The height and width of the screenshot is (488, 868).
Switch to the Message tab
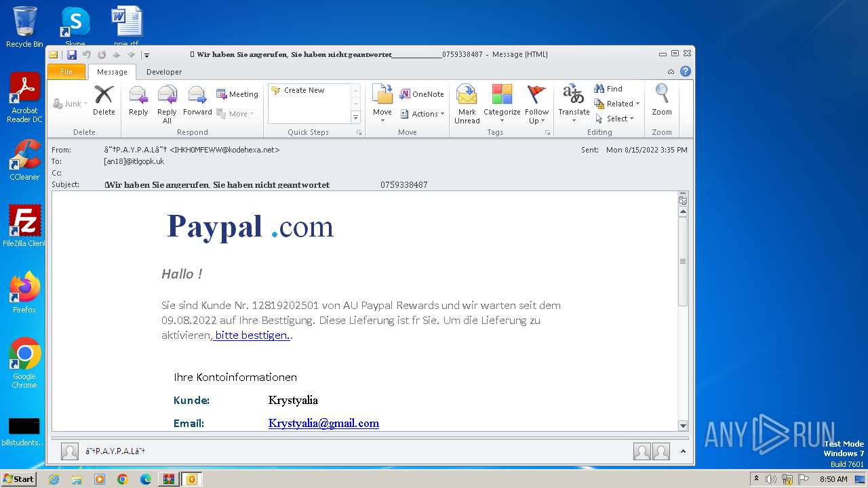point(112,72)
